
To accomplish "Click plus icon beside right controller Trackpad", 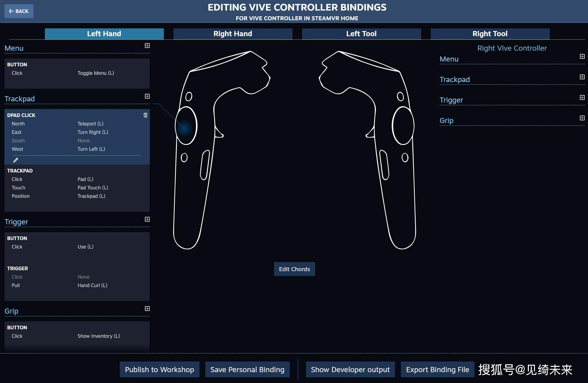I will click(582, 77).
